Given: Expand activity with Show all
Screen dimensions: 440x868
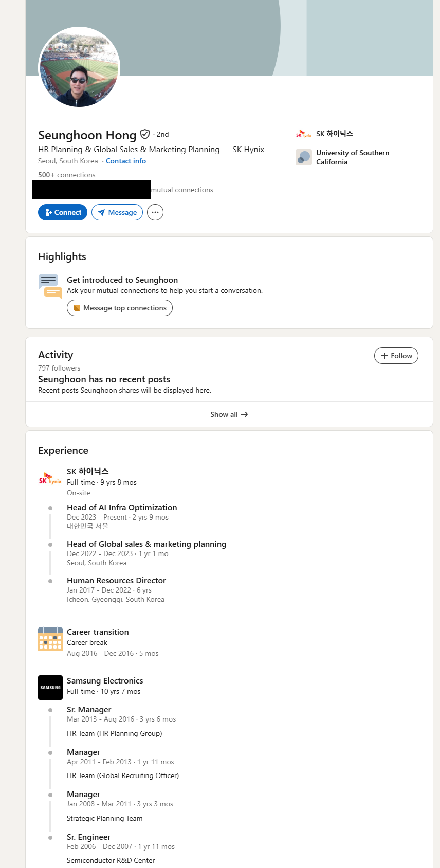Looking at the screenshot, I should pyautogui.click(x=229, y=414).
